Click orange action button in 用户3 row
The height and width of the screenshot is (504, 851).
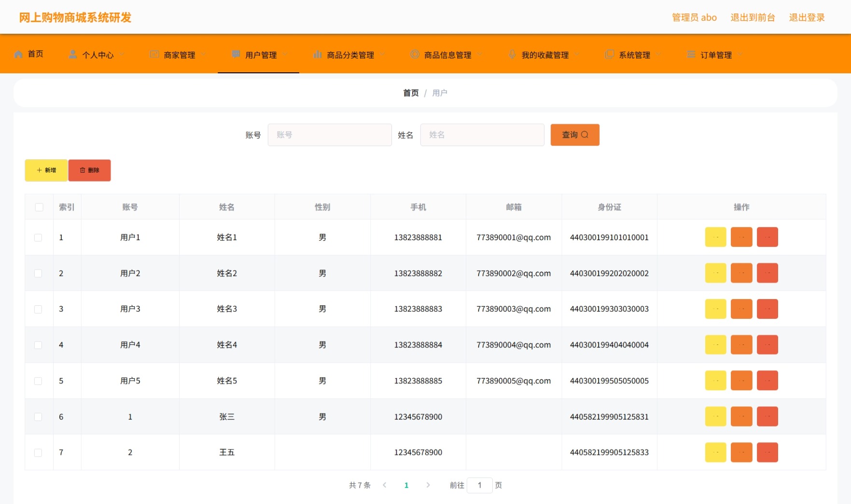[741, 309]
